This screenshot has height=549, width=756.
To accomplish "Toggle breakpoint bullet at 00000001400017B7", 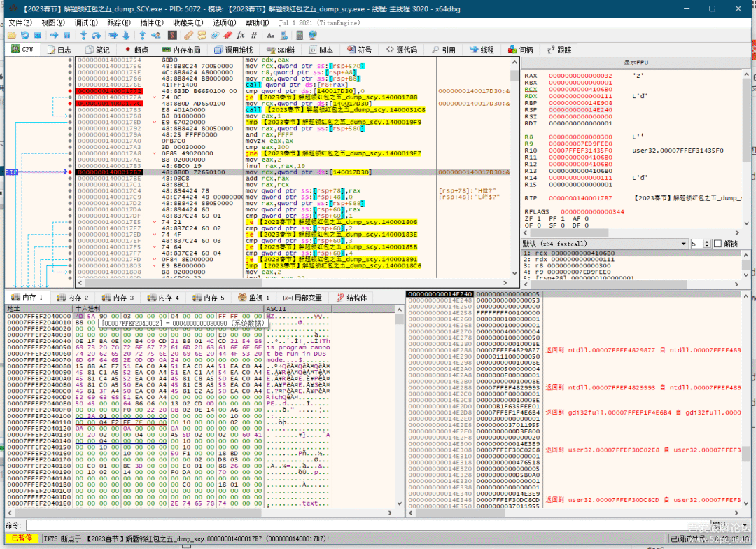I will click(70, 172).
